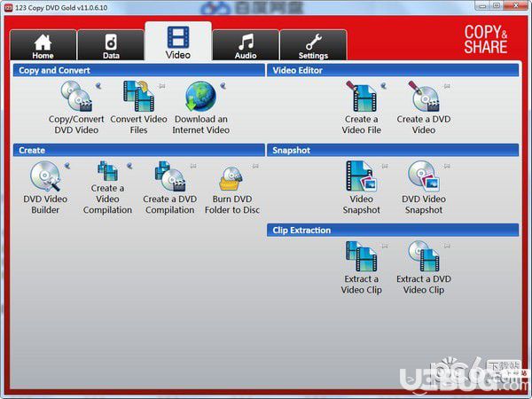
Task: Pin Extract a DVD Video Clip shortcut
Action: tap(447, 246)
